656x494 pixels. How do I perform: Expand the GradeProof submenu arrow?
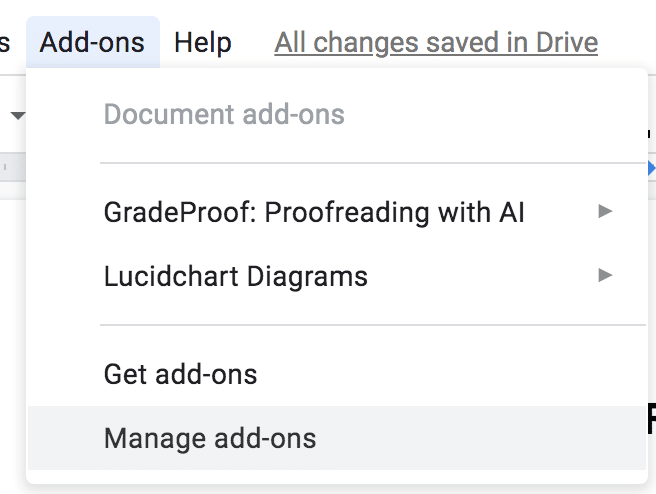tap(605, 211)
